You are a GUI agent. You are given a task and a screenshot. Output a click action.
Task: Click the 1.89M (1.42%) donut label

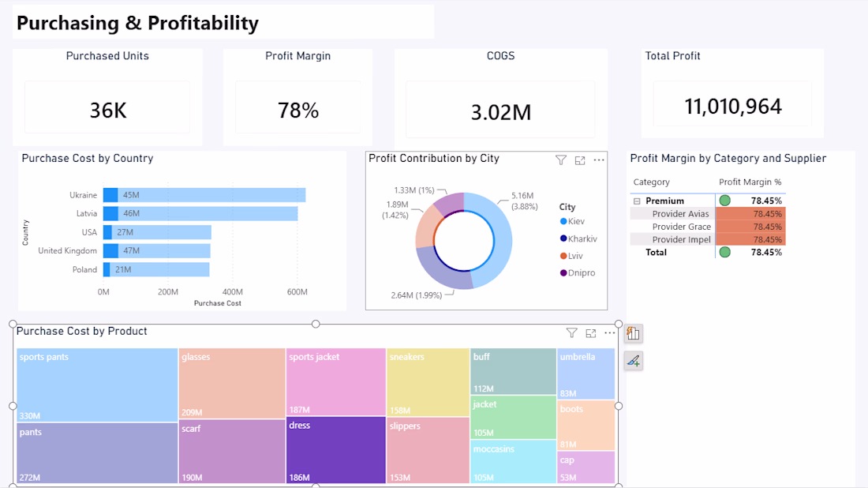(x=396, y=210)
